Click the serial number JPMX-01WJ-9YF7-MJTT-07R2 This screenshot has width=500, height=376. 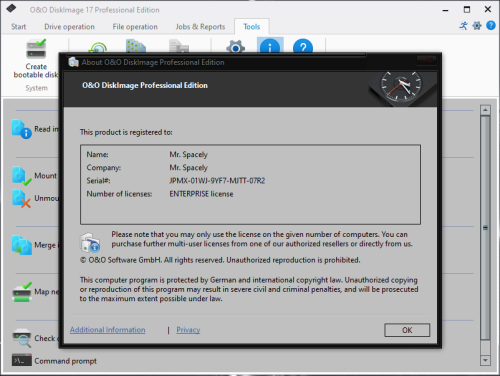tap(217, 181)
